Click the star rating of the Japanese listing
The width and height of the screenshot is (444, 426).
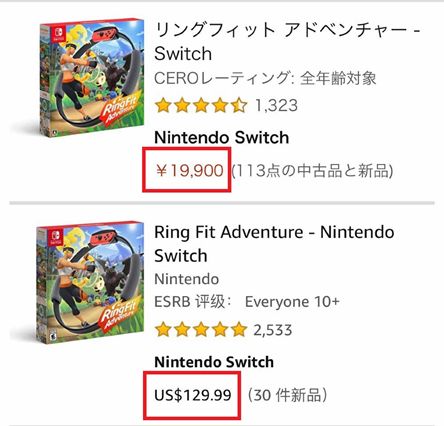point(201,106)
